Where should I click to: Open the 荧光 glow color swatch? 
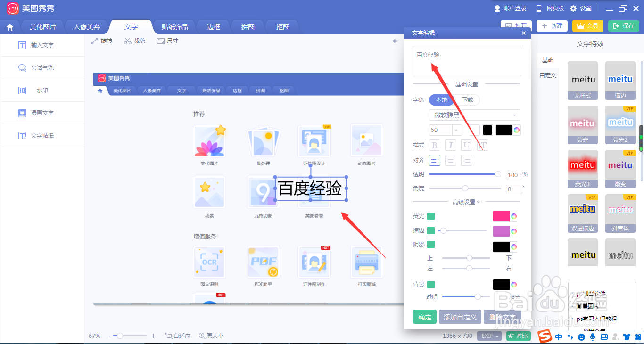506,216
